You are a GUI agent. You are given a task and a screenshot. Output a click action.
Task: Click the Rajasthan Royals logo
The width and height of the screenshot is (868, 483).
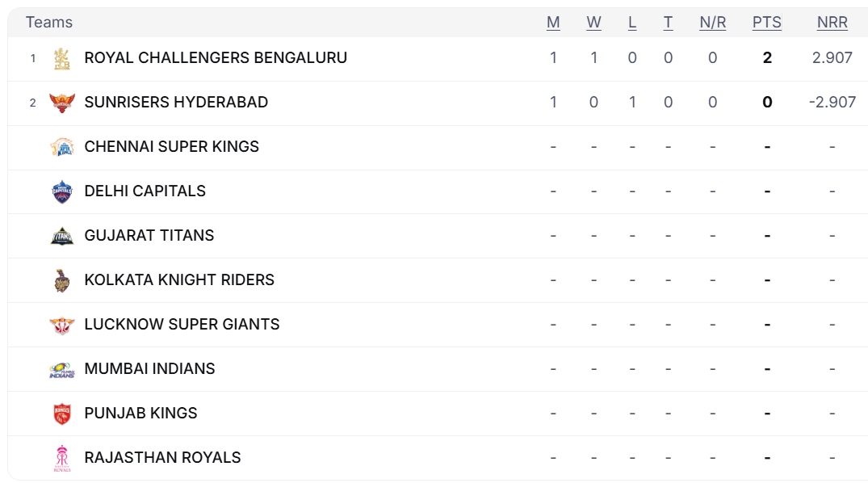coord(61,458)
